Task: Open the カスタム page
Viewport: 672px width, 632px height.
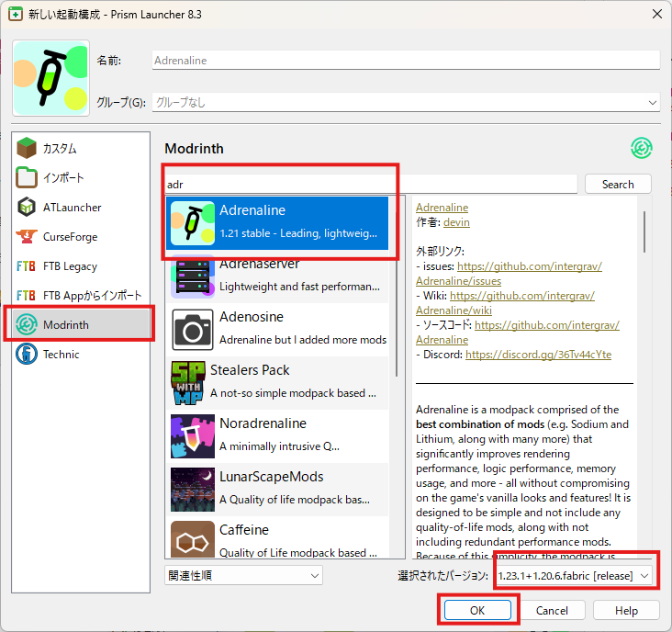Action: 81,148
